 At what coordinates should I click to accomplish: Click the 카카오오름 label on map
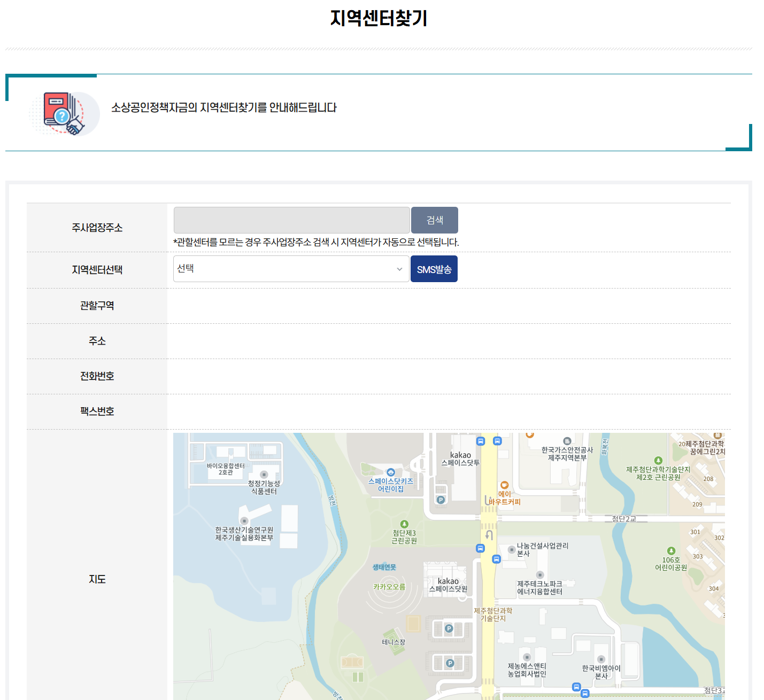[389, 587]
